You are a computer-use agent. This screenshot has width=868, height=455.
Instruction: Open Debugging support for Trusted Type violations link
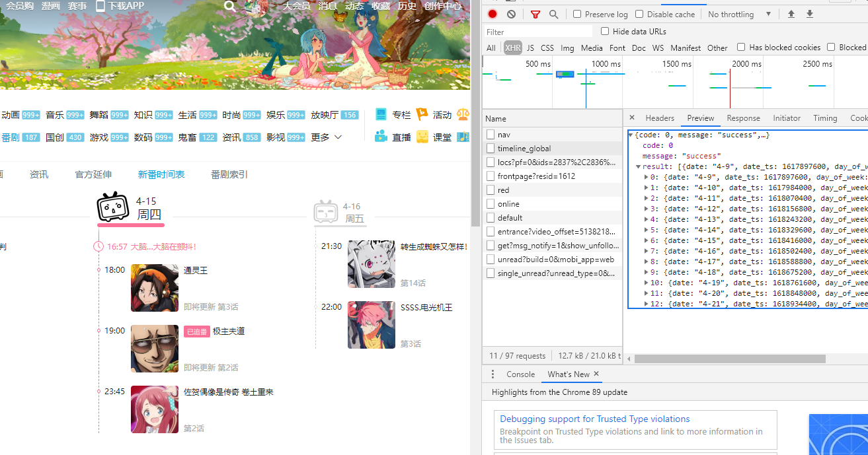[594, 419]
